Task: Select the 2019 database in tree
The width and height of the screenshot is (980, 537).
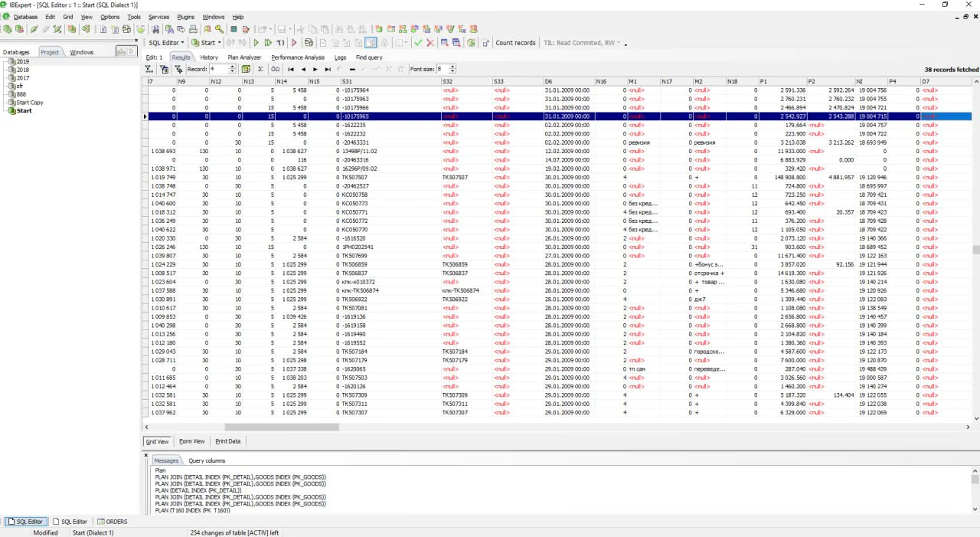Action: (23, 61)
